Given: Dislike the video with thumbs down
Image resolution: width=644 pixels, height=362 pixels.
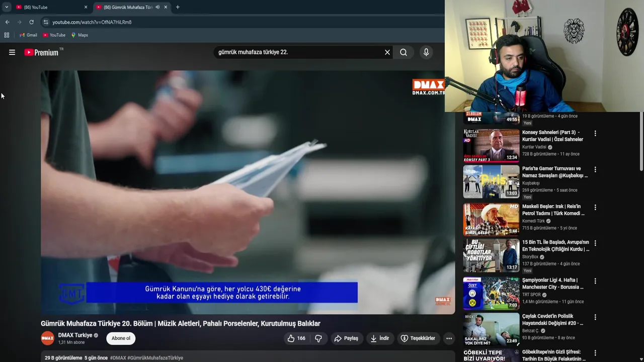Looking at the screenshot, I should click(x=318, y=338).
